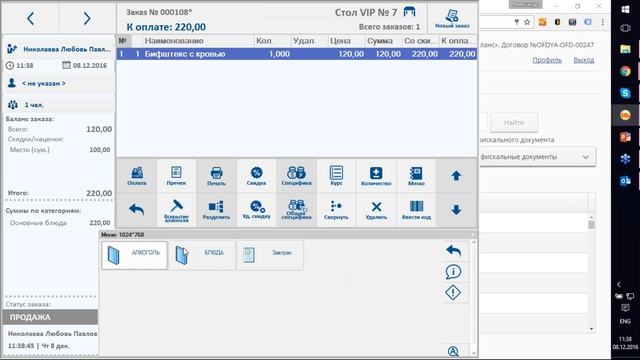Change quantity with Количество button

point(376,176)
